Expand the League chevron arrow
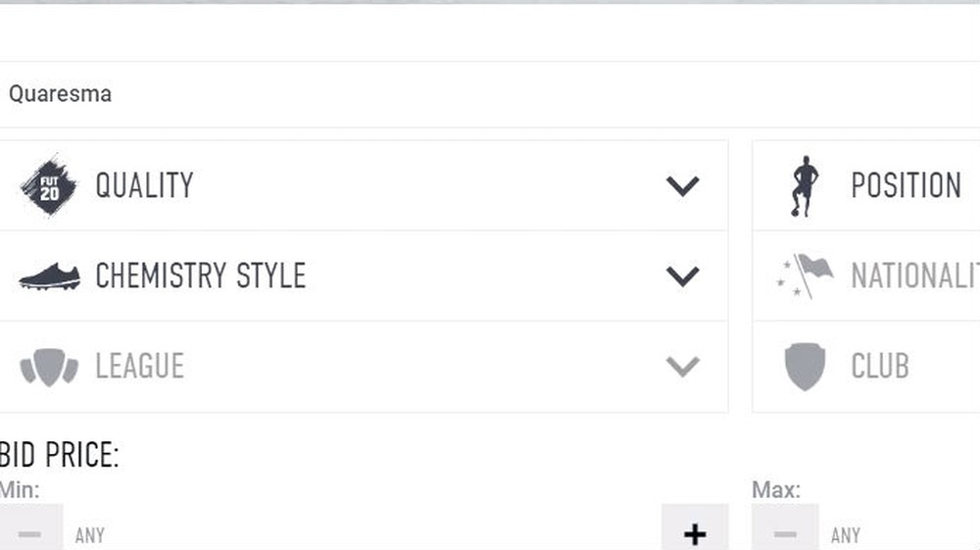This screenshot has height=550, width=980. pos(682,367)
